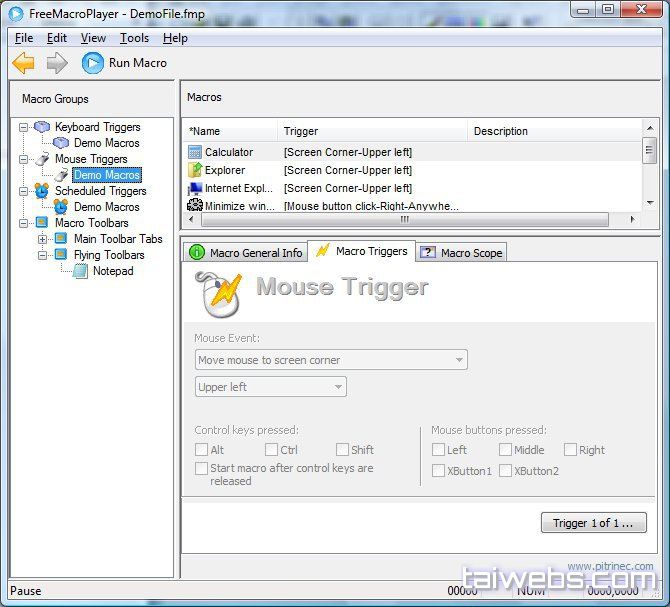The width and height of the screenshot is (670, 607).
Task: Click the Internet Explorer macro icon
Action: [195, 188]
